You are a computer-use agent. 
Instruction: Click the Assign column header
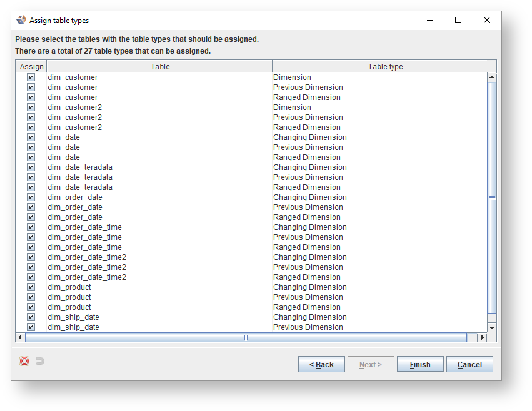(x=32, y=67)
